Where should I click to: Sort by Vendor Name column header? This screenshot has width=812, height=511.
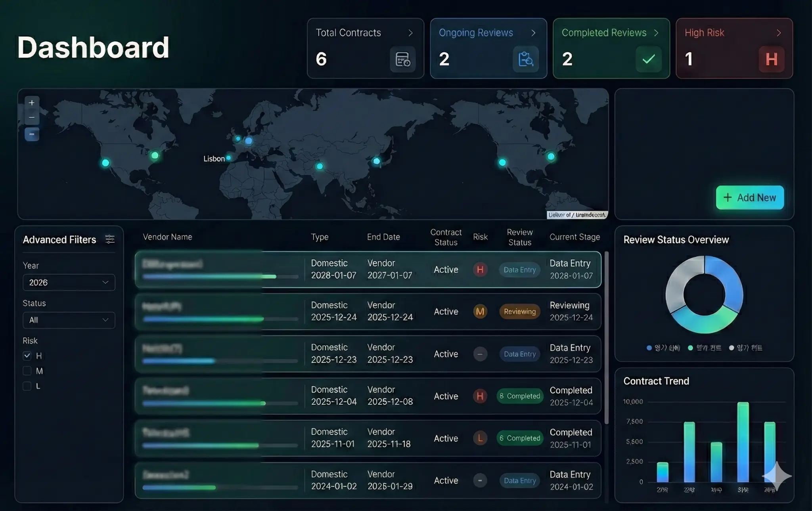click(x=167, y=237)
